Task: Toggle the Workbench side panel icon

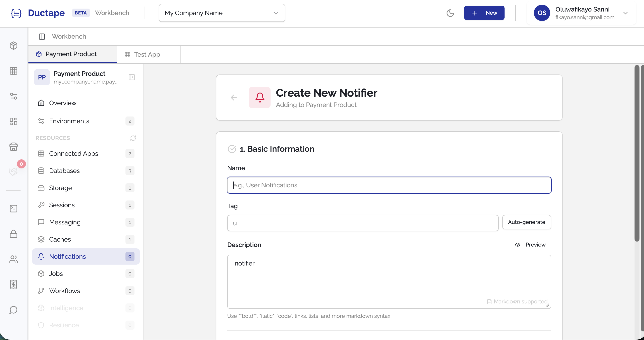Action: [42, 36]
